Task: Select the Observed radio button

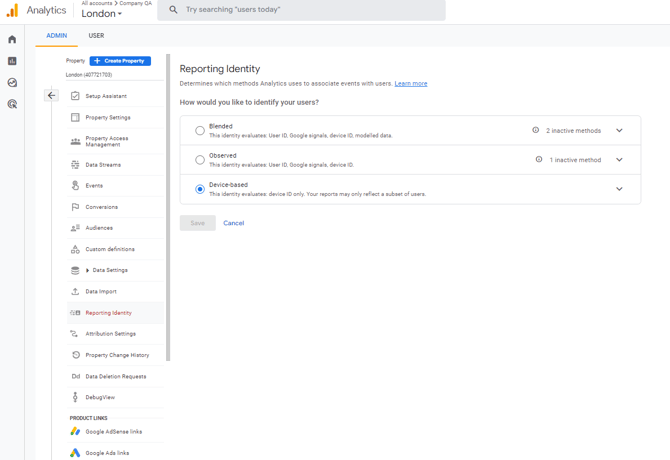Action: (200, 160)
